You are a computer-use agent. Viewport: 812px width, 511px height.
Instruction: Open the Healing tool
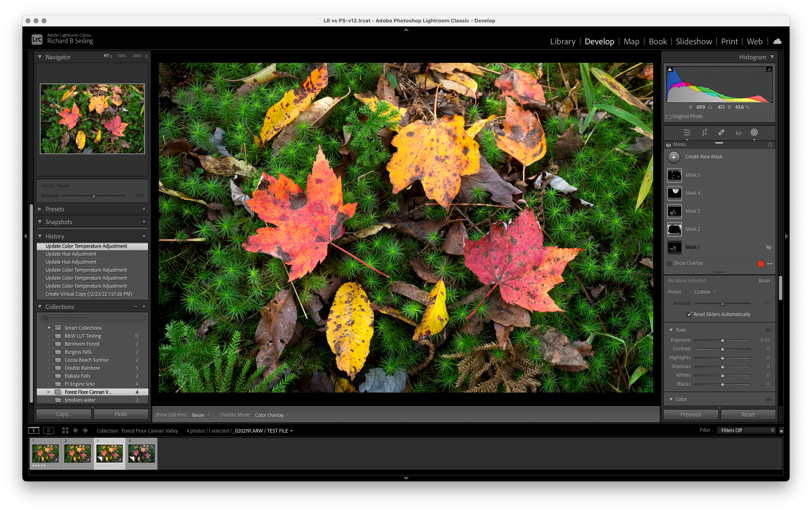(x=721, y=132)
